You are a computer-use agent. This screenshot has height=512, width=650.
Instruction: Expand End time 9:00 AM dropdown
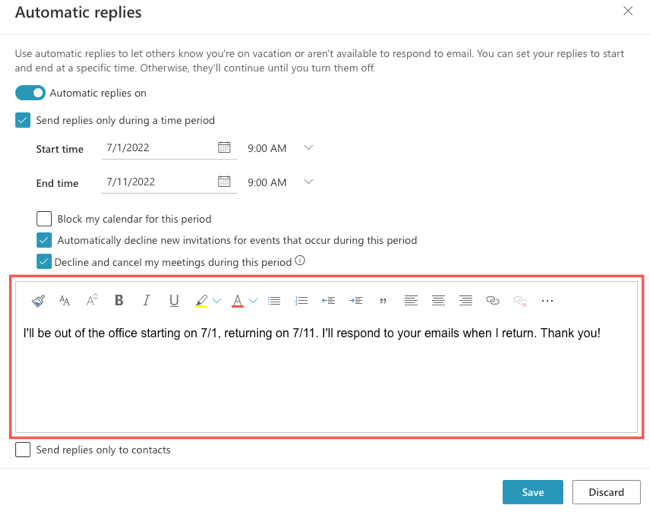pyautogui.click(x=308, y=182)
